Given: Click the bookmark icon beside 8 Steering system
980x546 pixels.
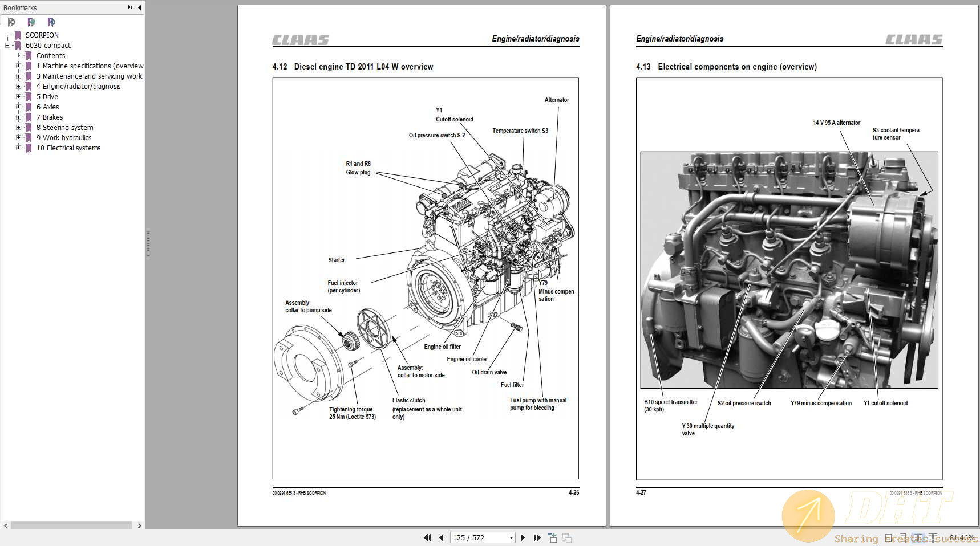Looking at the screenshot, I should [29, 128].
